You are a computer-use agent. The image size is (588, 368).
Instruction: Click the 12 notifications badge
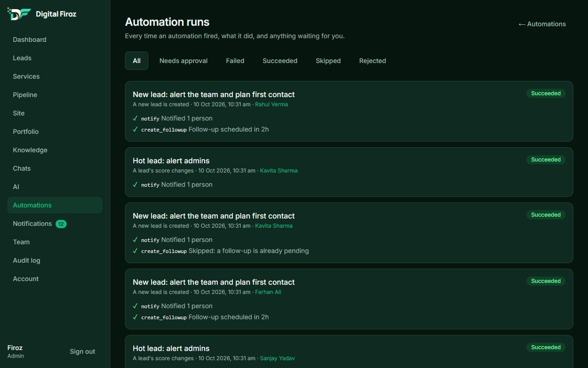coord(61,224)
